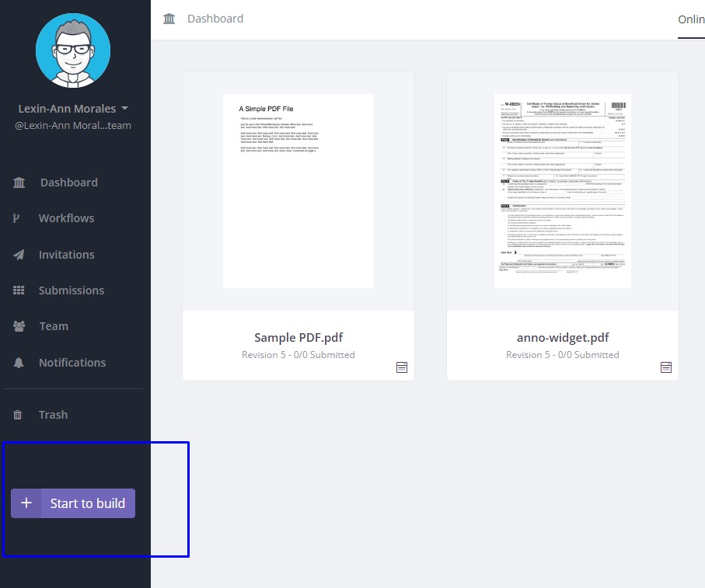The image size is (705, 588).
Task: Click the Invitations paper plane icon
Action: (x=19, y=255)
